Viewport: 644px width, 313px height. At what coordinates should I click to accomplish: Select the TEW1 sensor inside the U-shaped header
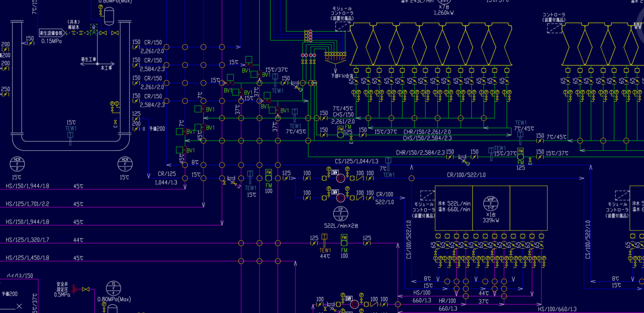[x=70, y=138]
